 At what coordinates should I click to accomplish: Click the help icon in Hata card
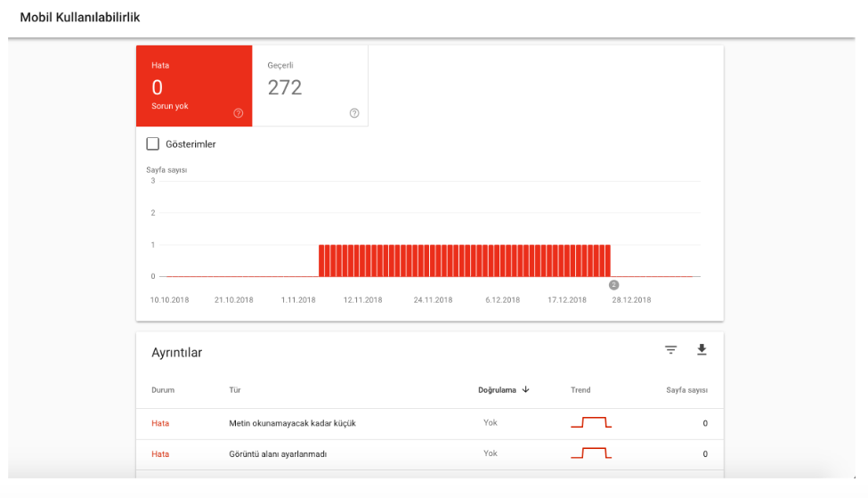point(238,113)
